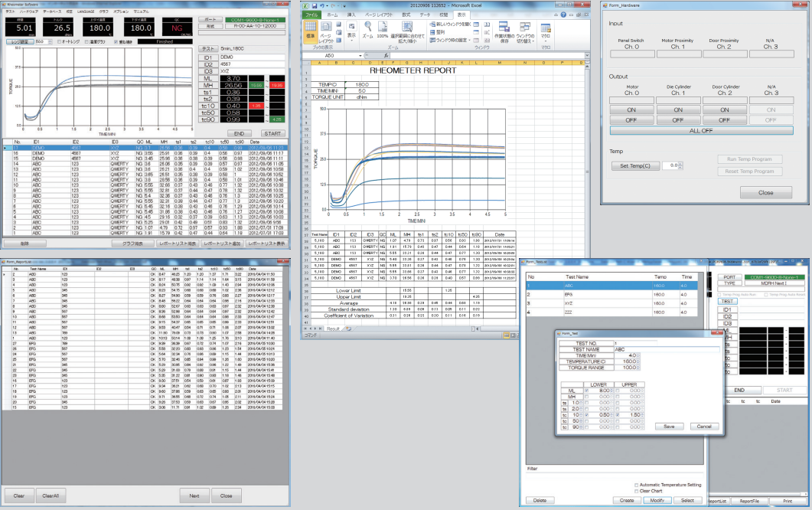Viewport: 812px width, 510px height.
Task: Click the マクロ icon in Excel ribbon
Action: [x=546, y=28]
